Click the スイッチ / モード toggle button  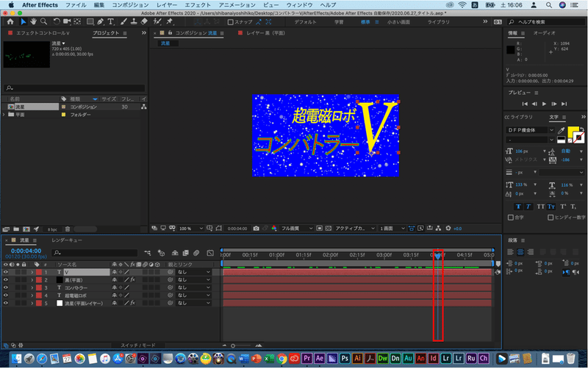click(138, 345)
